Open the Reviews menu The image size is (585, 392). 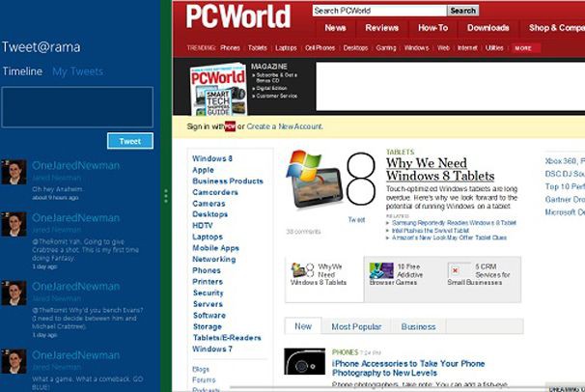click(381, 28)
